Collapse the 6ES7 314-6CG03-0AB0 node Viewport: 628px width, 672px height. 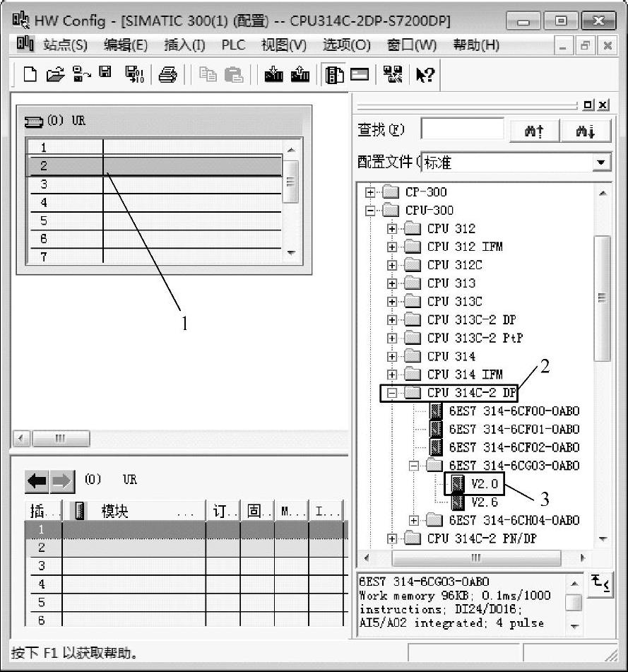click(413, 466)
